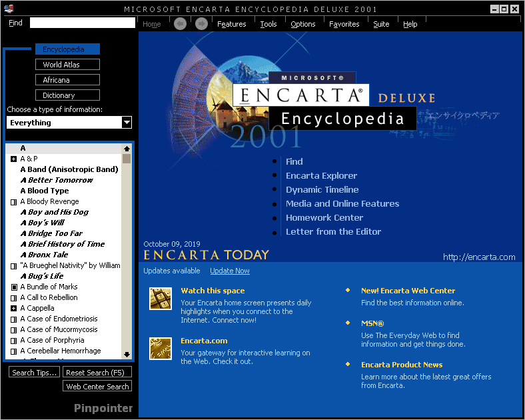This screenshot has width=525, height=420.
Task: Click the Update Now link
Action: [x=230, y=271]
